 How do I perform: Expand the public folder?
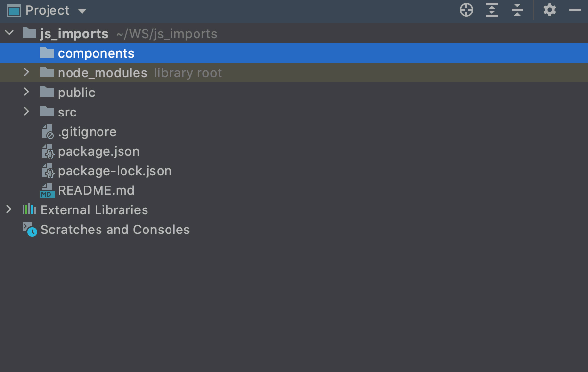[26, 92]
